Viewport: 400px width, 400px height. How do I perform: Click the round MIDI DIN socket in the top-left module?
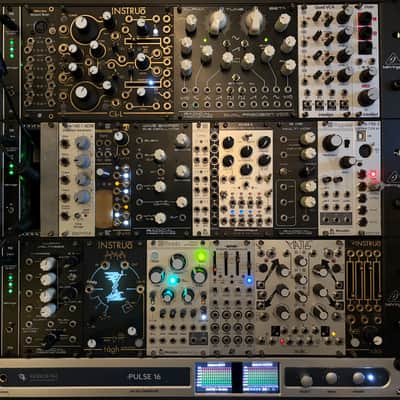pyautogui.click(x=40, y=27)
